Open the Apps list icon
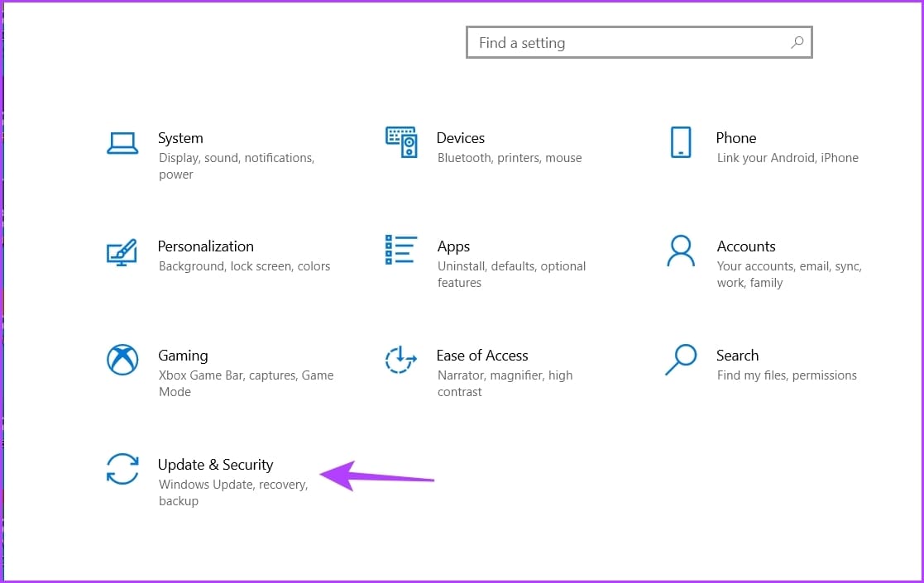 (401, 251)
